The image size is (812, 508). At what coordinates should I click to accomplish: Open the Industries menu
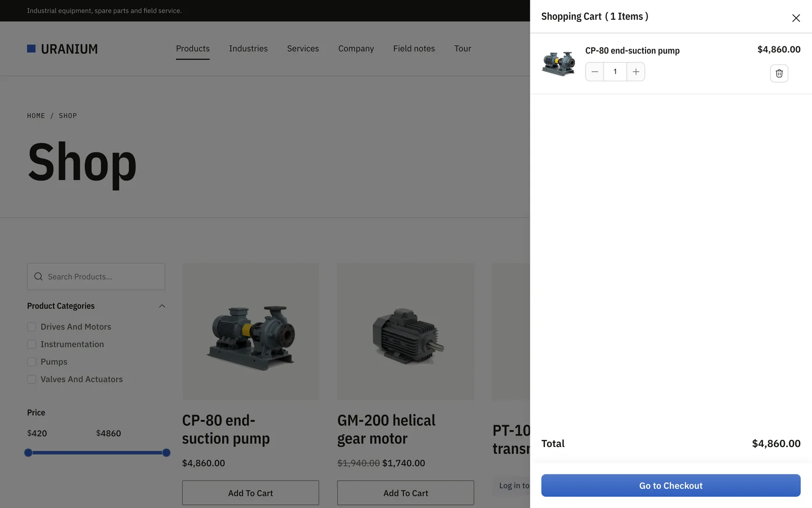(248, 49)
